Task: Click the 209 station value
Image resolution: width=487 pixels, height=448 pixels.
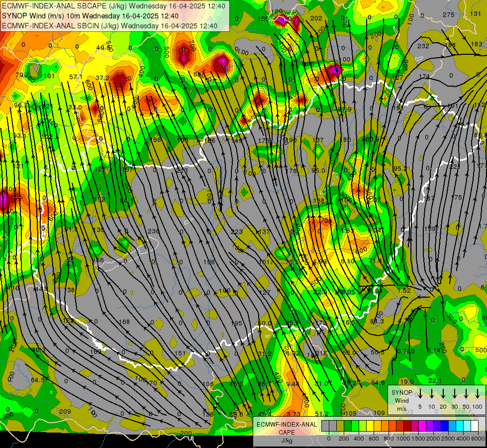Action: coord(65,412)
